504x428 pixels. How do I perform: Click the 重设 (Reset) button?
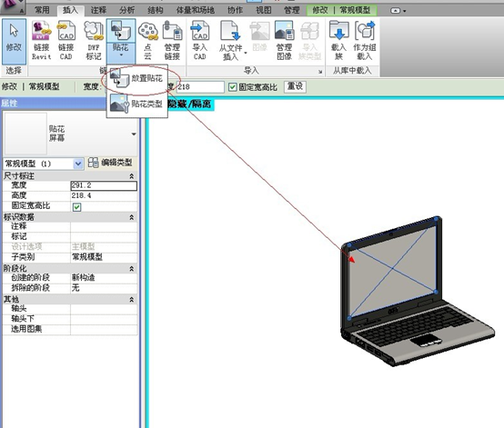pyautogui.click(x=295, y=86)
